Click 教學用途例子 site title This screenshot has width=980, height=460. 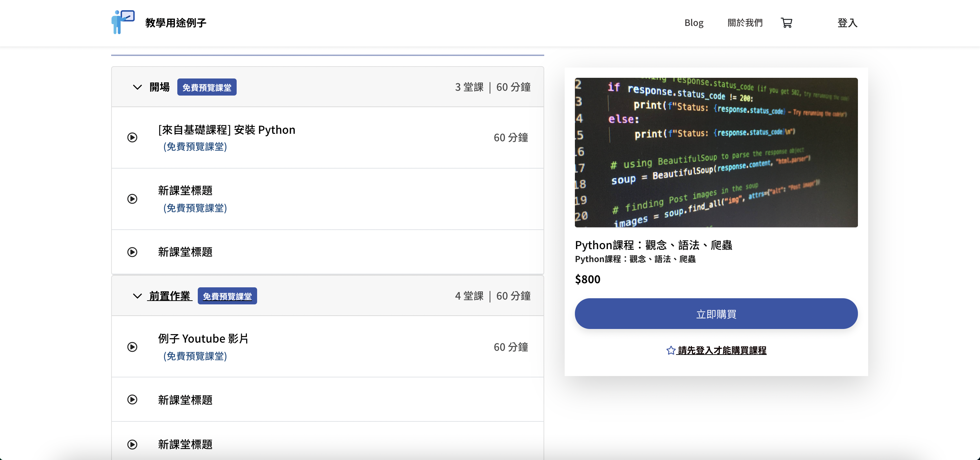coord(175,23)
